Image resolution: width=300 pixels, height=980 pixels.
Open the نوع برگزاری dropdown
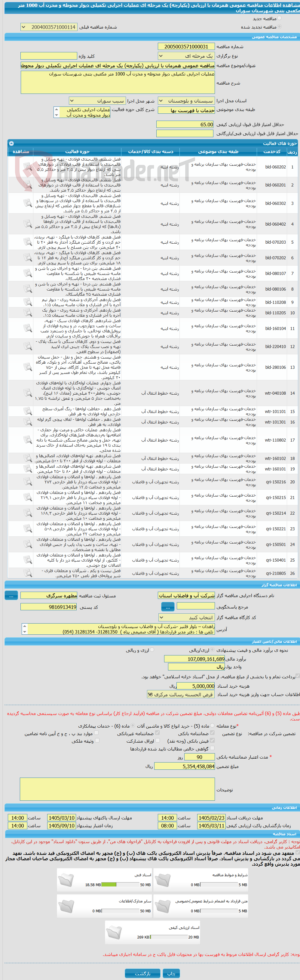(186, 56)
